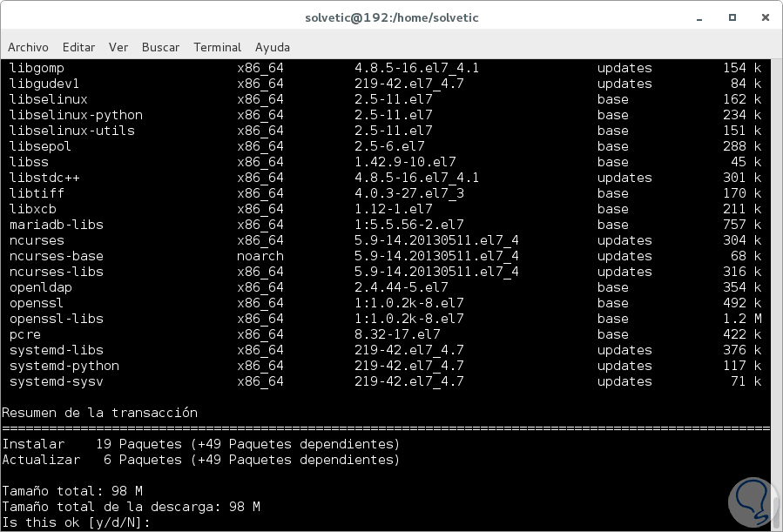Click version 1.42.9-10.el7 of libss
The image size is (783, 532).
[x=405, y=162]
